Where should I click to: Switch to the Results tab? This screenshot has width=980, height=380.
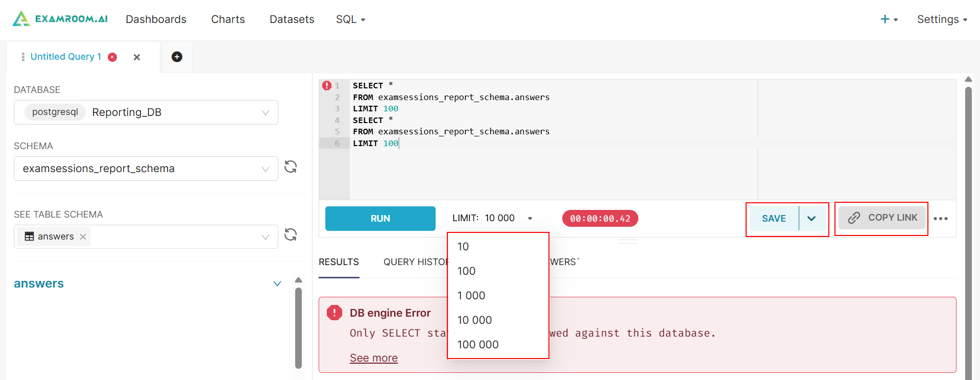click(339, 262)
